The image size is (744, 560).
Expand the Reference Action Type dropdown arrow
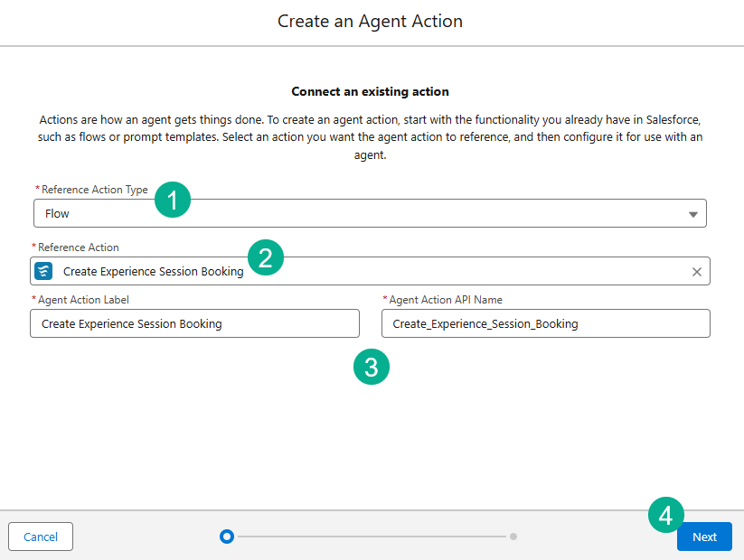pos(692,214)
